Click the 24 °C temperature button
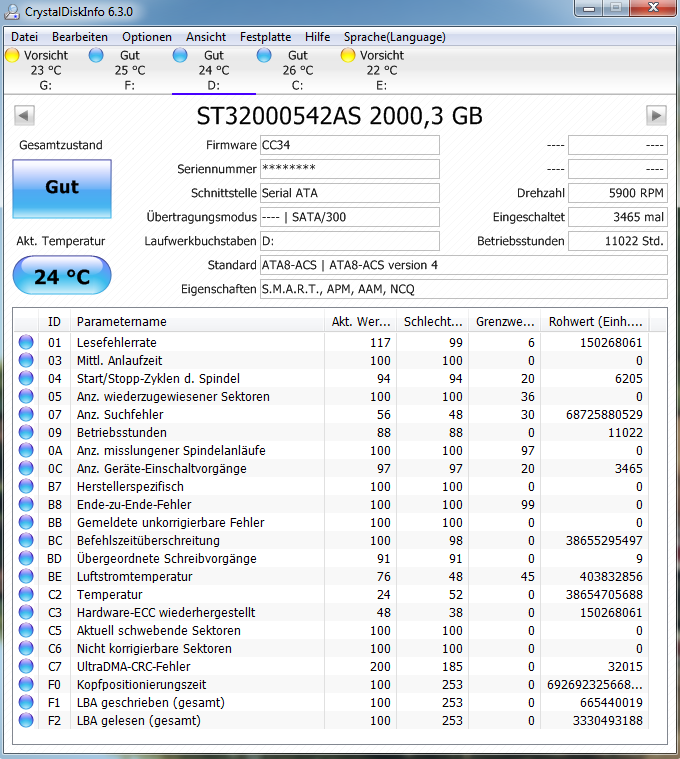680x759 pixels. click(x=62, y=275)
